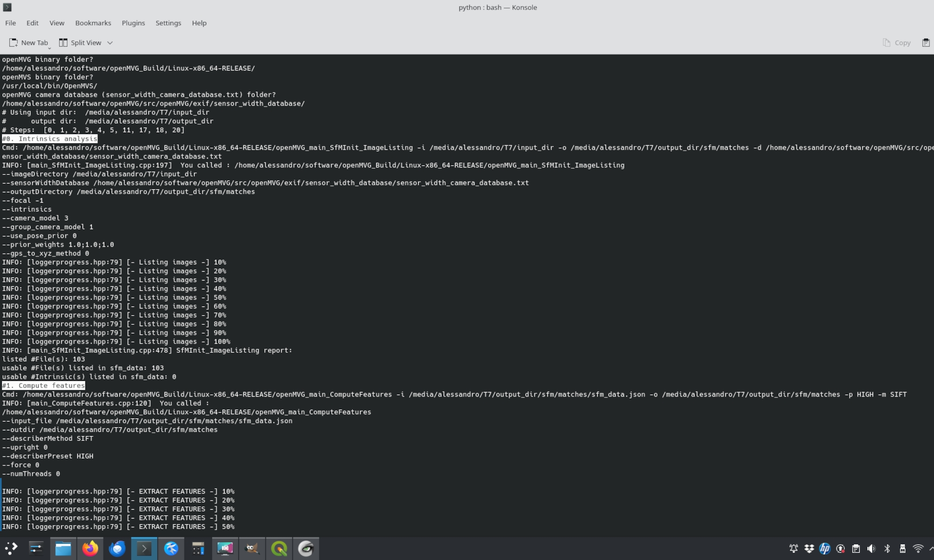Viewport: 934px width, 560px height.
Task: Click the highlighted '#0. Intrinsics analysis' line
Action: pyautogui.click(x=50, y=139)
